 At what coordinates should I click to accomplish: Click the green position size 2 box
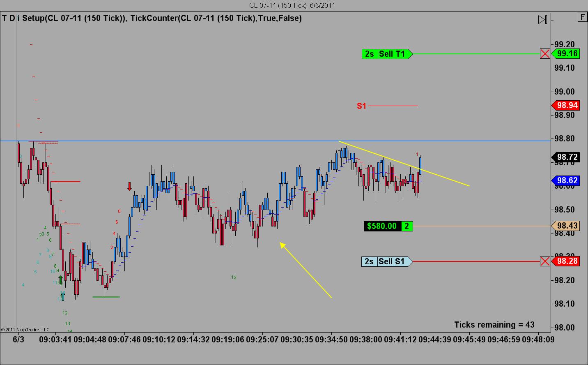[407, 226]
